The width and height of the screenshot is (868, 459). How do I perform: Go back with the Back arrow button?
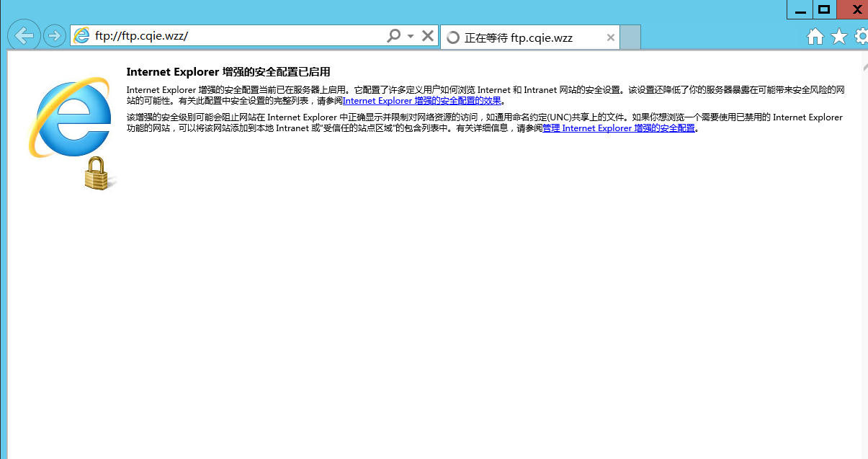(x=24, y=35)
